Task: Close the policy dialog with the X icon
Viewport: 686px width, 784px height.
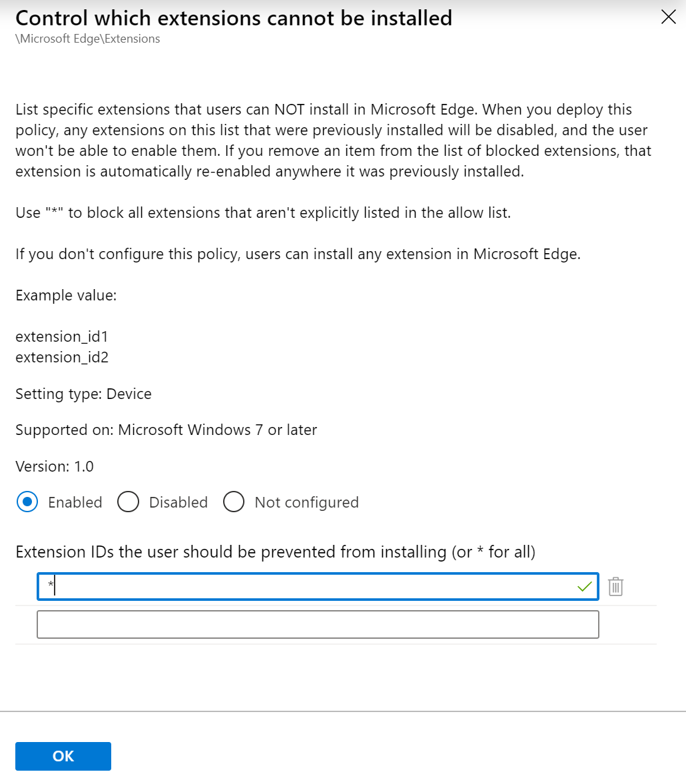Action: click(668, 17)
